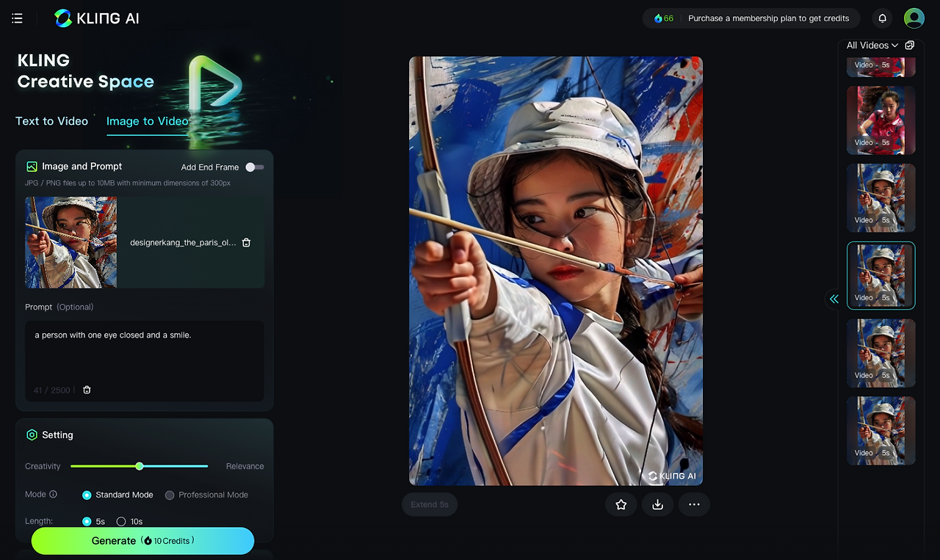Open the user profile avatar
940x560 pixels.
[x=914, y=18]
